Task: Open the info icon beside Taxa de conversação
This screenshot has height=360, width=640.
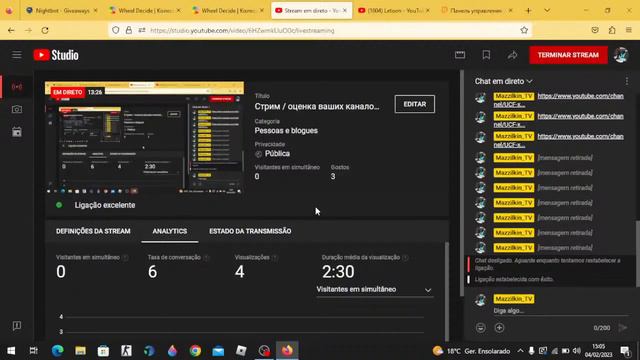Action: pos(206,258)
